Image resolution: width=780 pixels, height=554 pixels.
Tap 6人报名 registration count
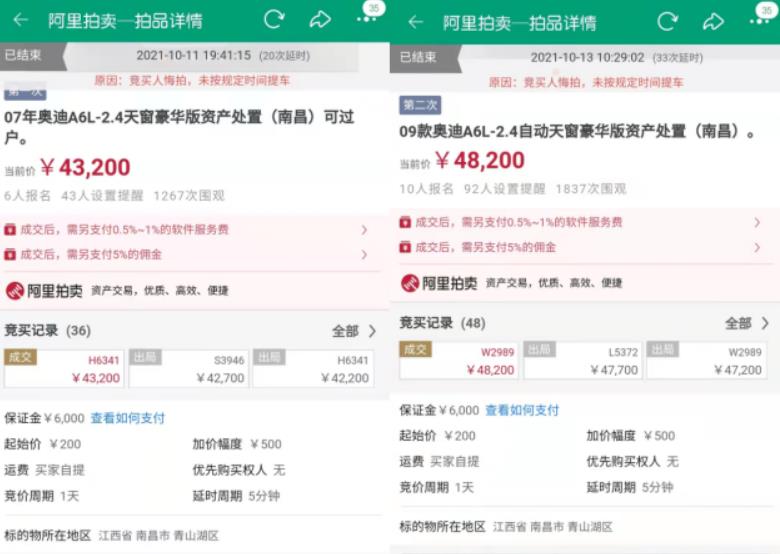[x=27, y=195]
